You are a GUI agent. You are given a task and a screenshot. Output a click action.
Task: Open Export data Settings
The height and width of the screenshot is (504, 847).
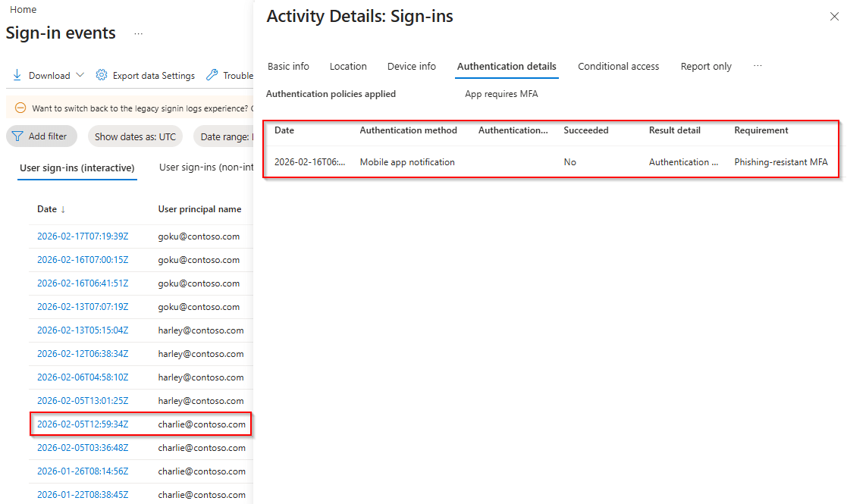(x=146, y=74)
